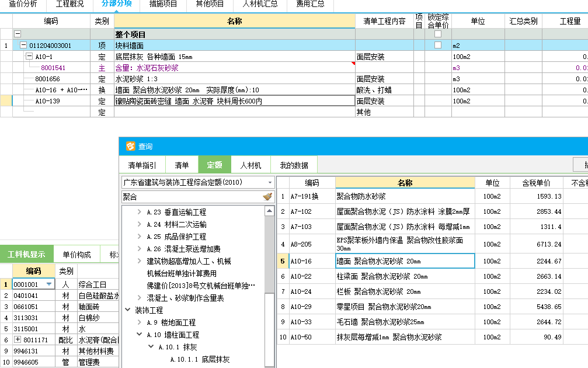The width and height of the screenshot is (588, 368).
Task: Open the 措施项目 tab
Action: tap(163, 4)
